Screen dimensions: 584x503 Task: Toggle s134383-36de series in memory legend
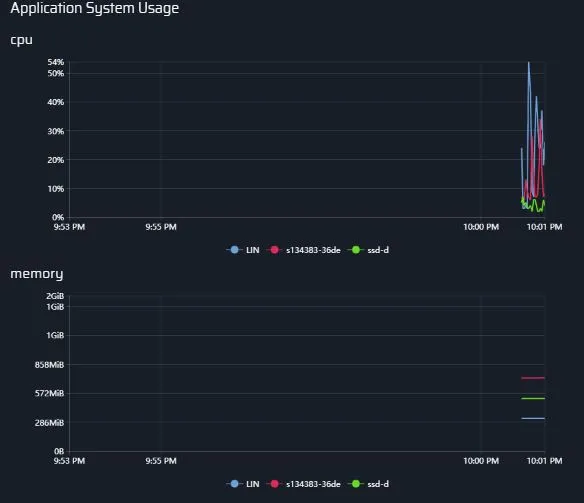[x=304, y=484]
